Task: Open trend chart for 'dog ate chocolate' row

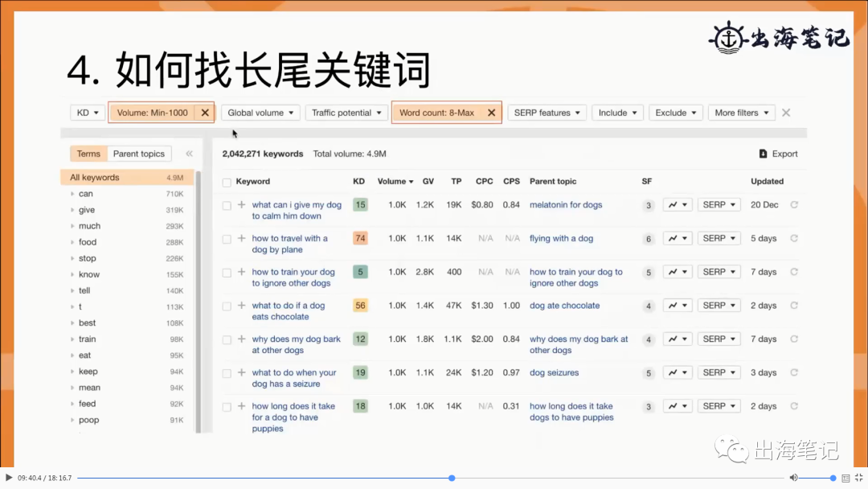Action: 678,305
